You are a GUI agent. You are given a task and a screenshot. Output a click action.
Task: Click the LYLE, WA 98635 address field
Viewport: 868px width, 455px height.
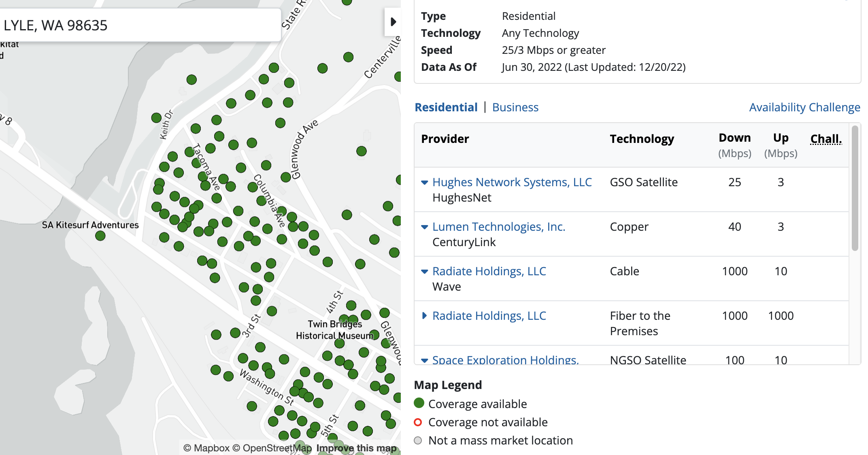click(x=140, y=25)
